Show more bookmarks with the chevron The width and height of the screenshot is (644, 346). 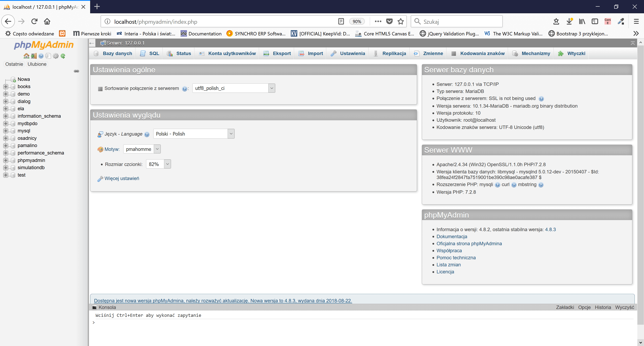coord(636,33)
